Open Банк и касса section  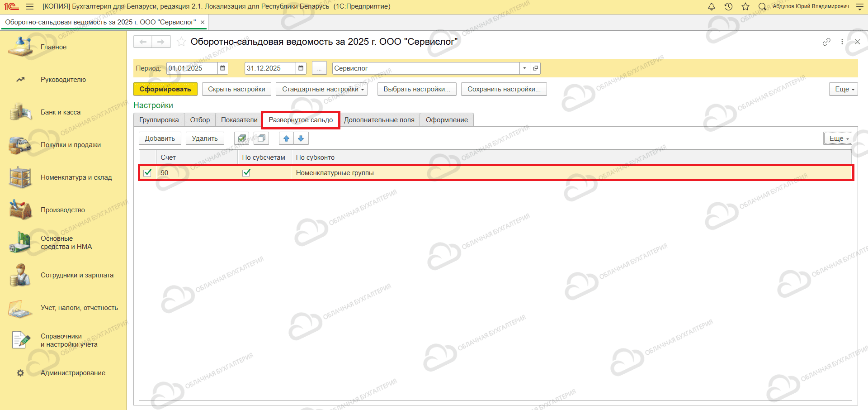pos(61,112)
